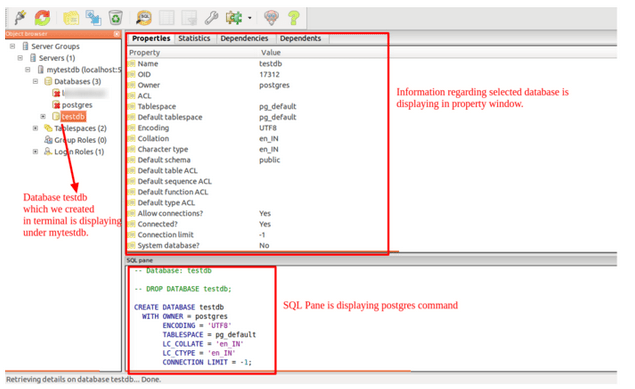Click the 17312 OID value
Viewport: 635px width, 389px height.
point(269,74)
